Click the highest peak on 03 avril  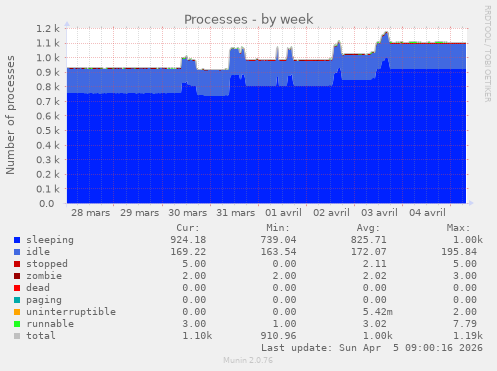click(386, 33)
